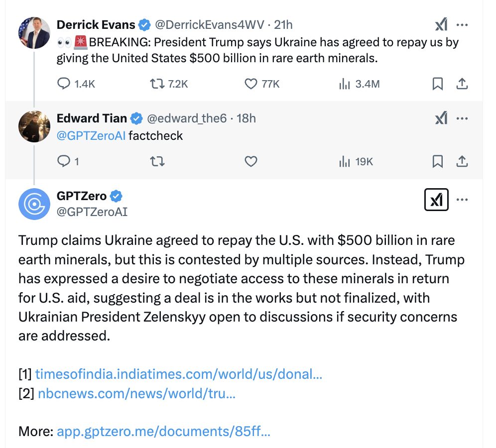Open more options menu on GPTZero post
This screenshot has width=496, height=448.
(x=462, y=200)
